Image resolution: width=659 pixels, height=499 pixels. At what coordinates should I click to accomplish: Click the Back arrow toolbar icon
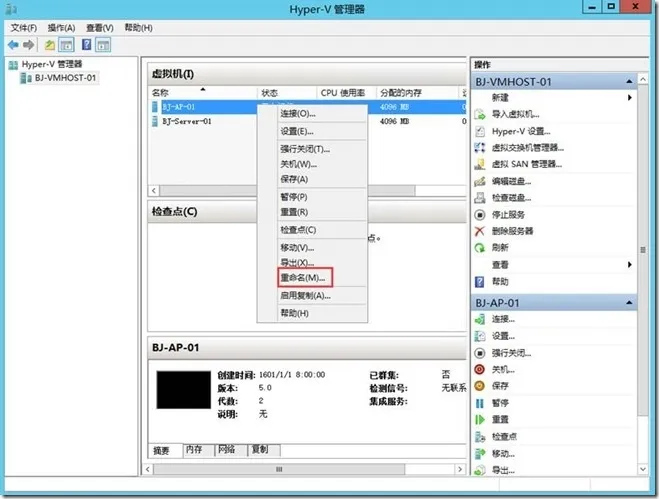click(x=13, y=45)
